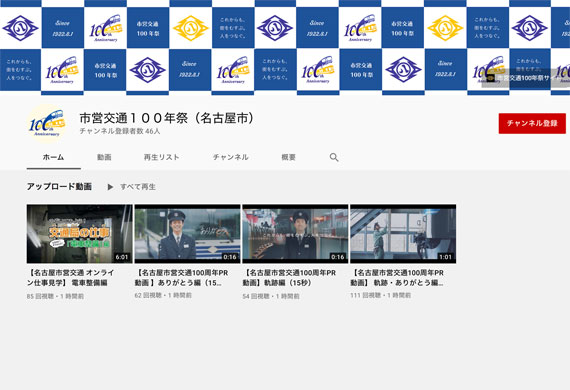Screen dimensions: 570x390
Task: Open the オンライン仕事見学 電車整備編 title
Action: pyautogui.click(x=71, y=278)
